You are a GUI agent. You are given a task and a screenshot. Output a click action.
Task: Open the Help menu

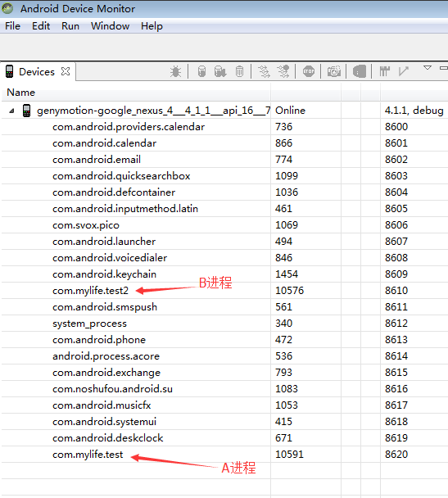[x=152, y=26]
